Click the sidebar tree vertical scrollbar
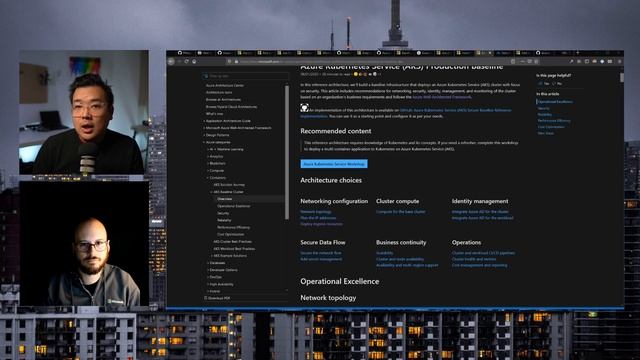 click(287, 153)
